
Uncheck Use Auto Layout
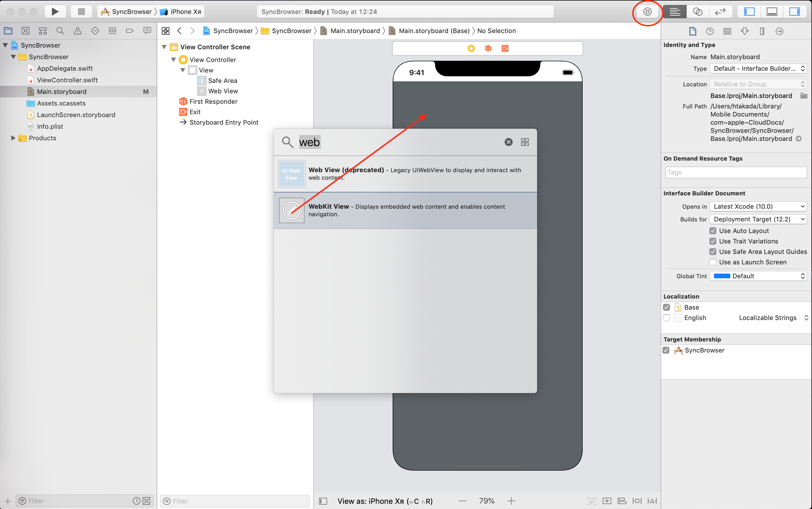coord(713,231)
